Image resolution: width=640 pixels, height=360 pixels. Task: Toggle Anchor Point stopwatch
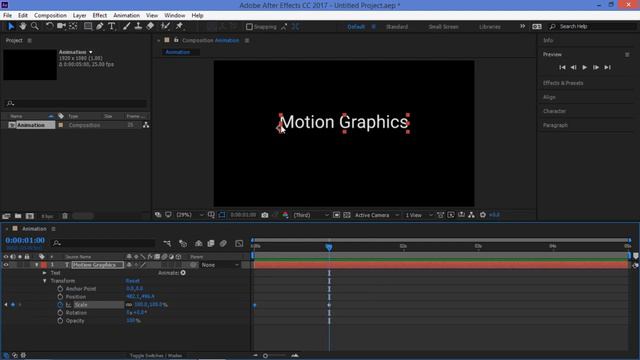(60, 289)
